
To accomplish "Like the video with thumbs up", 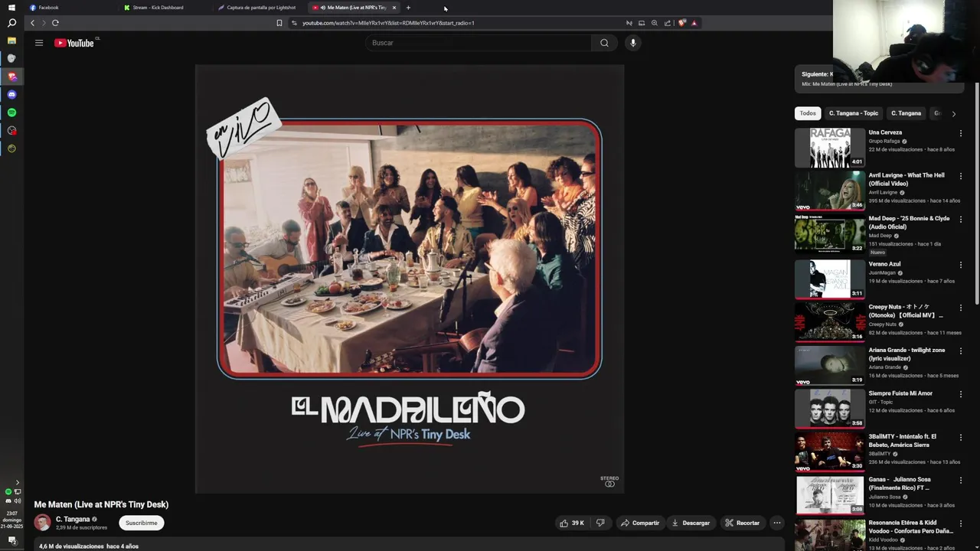I will (x=572, y=523).
